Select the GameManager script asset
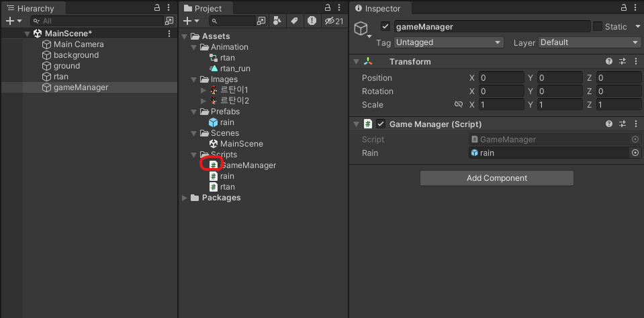The width and height of the screenshot is (644, 318). [242, 165]
